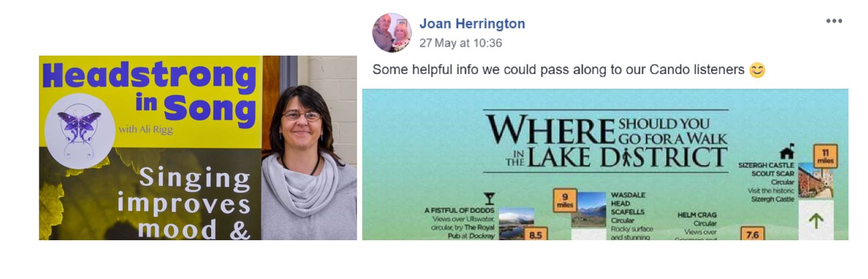This screenshot has width=868, height=279.
Task: Click the 11 miles badge
Action: pyautogui.click(x=825, y=156)
